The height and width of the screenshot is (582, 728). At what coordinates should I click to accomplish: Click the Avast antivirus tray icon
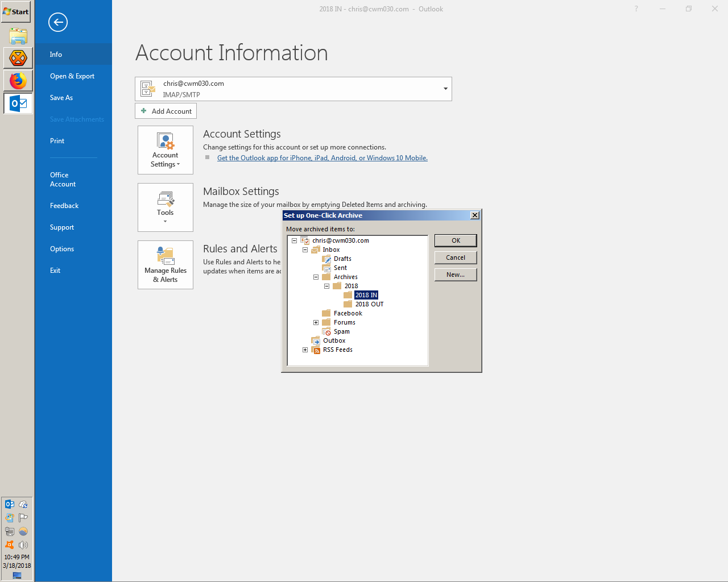(x=10, y=545)
